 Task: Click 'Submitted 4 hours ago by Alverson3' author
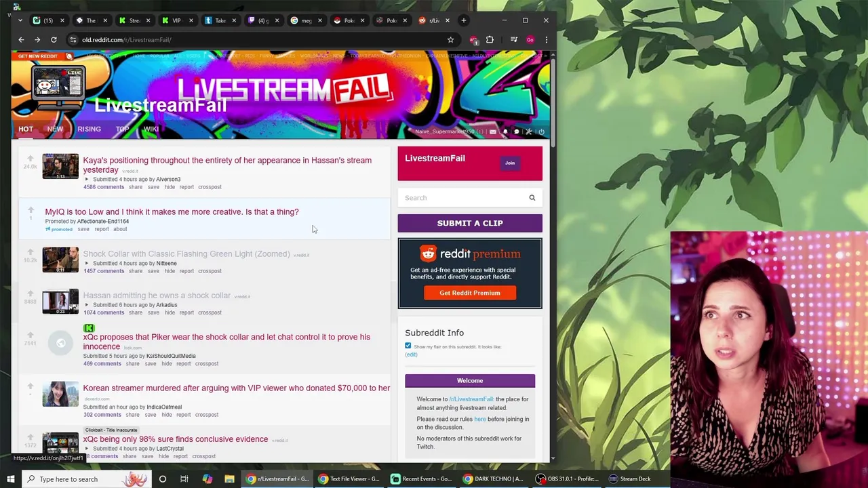[168, 180]
